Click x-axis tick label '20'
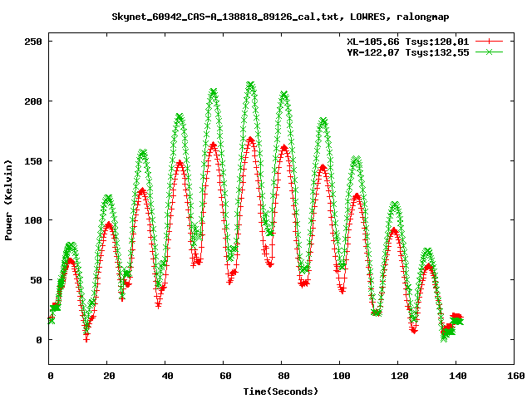The width and height of the screenshot is (532, 399). [109, 376]
